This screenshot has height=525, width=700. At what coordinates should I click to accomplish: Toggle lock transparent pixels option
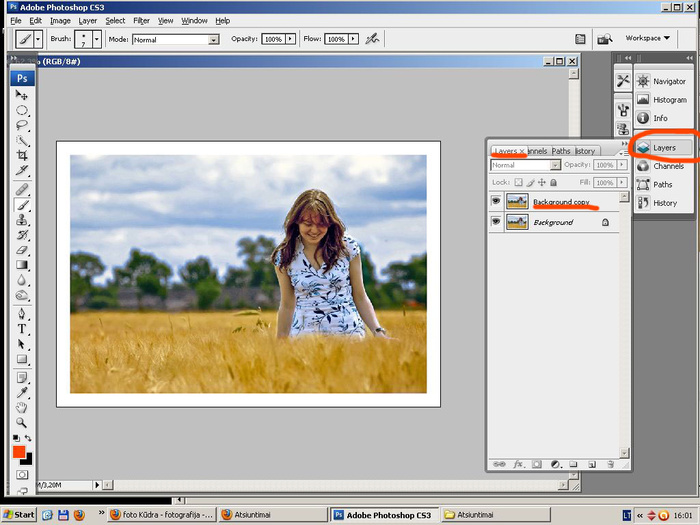point(518,183)
